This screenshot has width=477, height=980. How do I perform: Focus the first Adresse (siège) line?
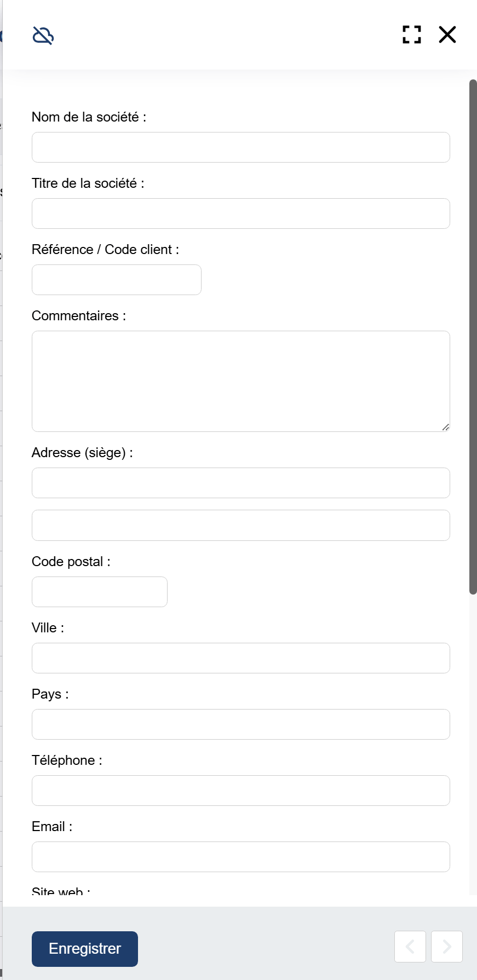point(241,483)
